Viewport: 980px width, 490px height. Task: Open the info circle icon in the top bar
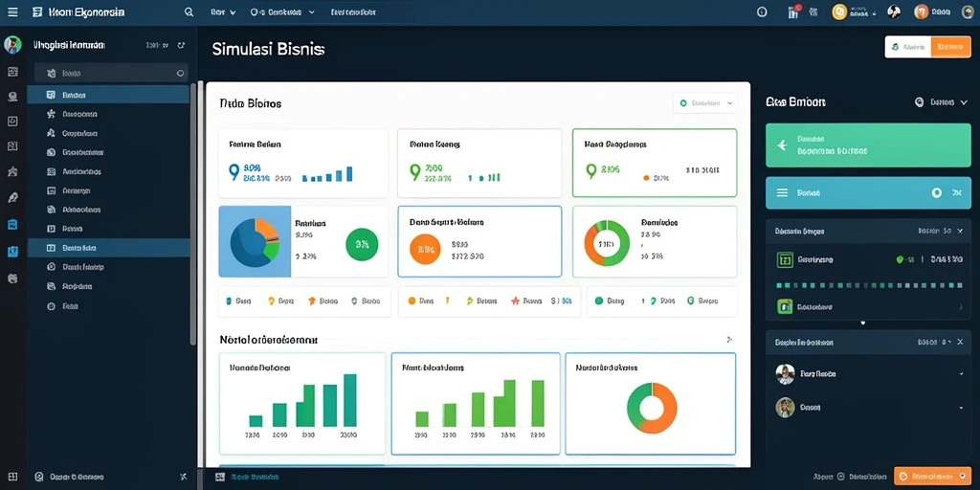(x=761, y=11)
